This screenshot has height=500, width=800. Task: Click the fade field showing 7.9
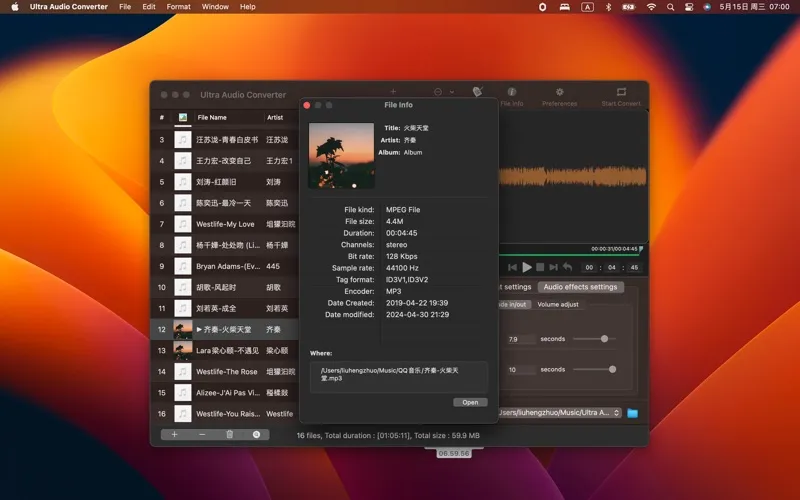[x=520, y=339]
